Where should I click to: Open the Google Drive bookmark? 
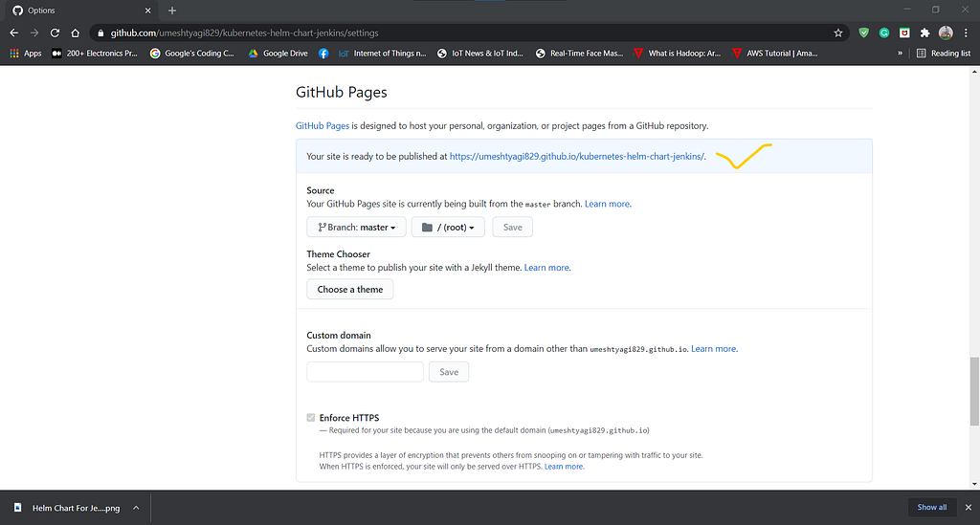278,54
